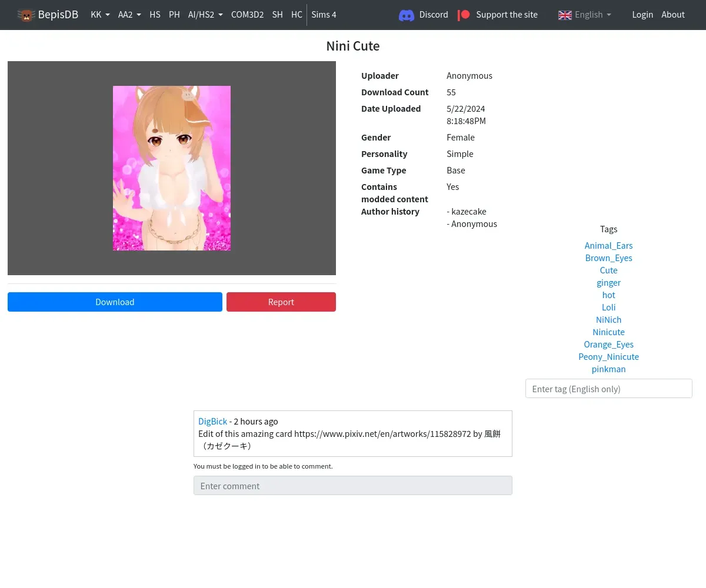Click the Anonymous uploader value
Viewport: 706px width, 588px height.
(x=469, y=76)
